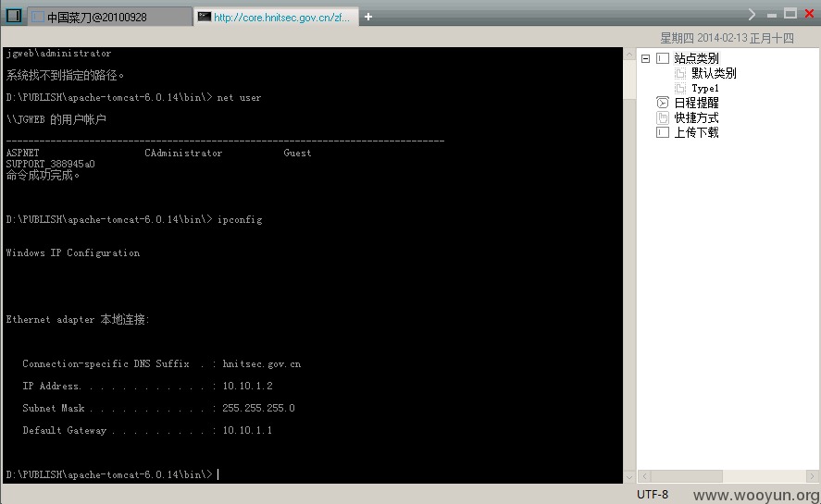This screenshot has width=821, height=504.
Task: Maximize the window
Action: [x=790, y=14]
